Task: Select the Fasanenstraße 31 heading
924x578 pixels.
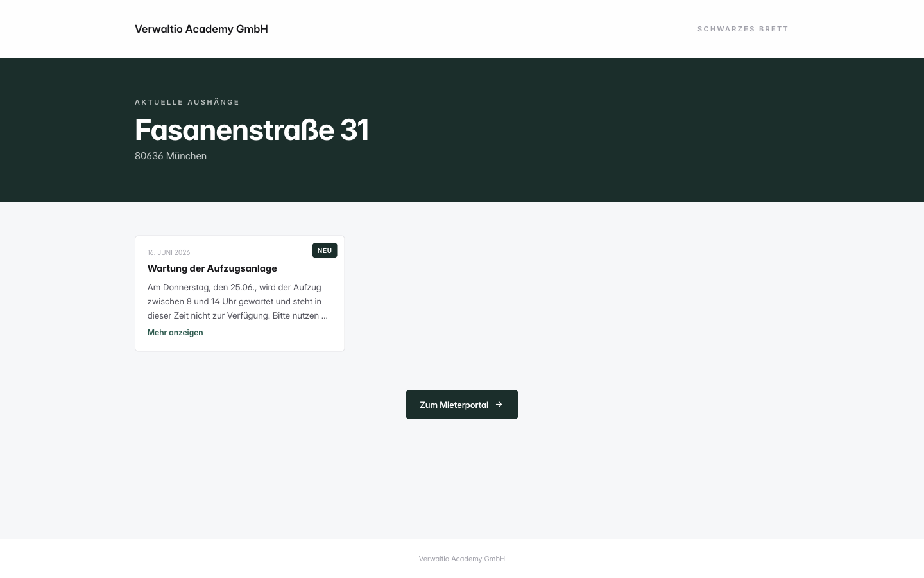Action: 252,130
